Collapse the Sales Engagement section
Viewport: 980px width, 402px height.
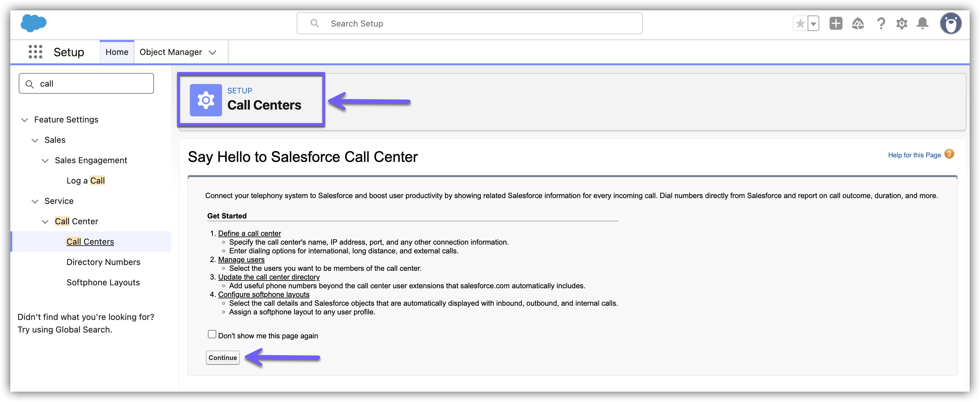tap(45, 161)
